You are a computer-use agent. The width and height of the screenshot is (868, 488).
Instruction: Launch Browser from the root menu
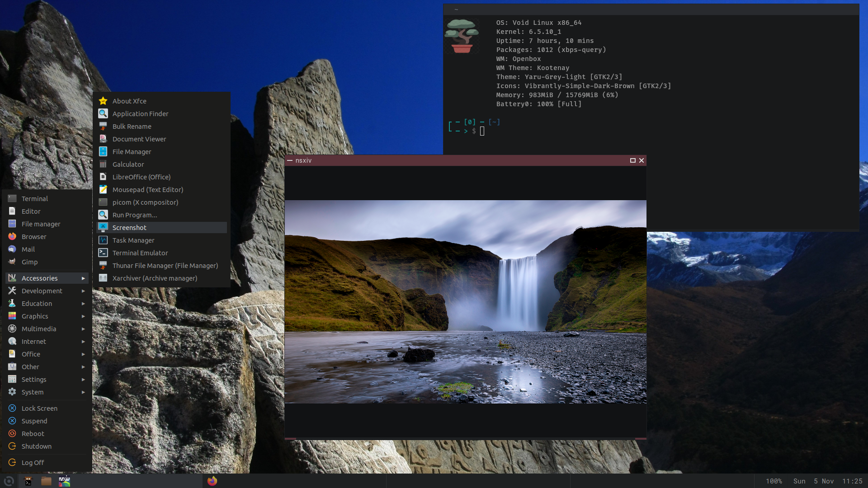point(47,237)
